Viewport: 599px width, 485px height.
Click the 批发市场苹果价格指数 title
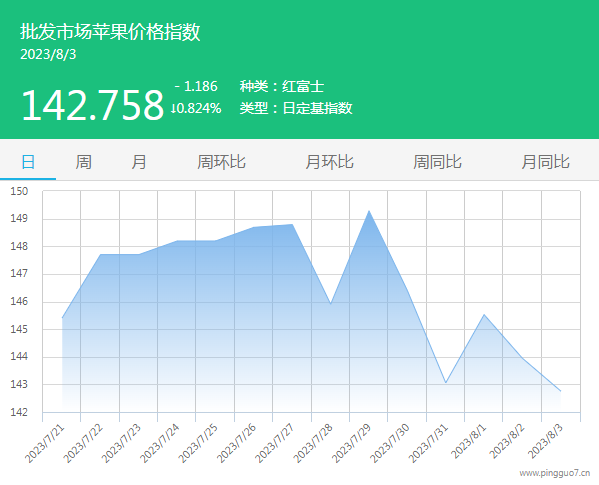[110, 31]
